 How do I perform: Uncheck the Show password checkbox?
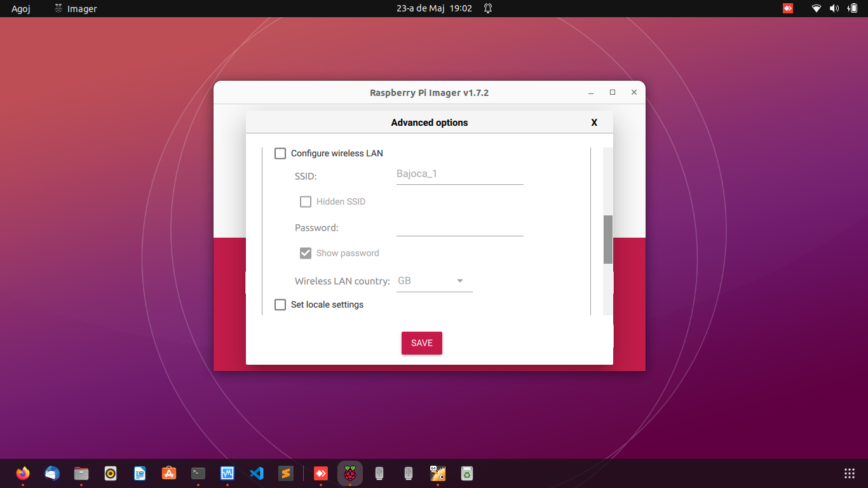306,253
